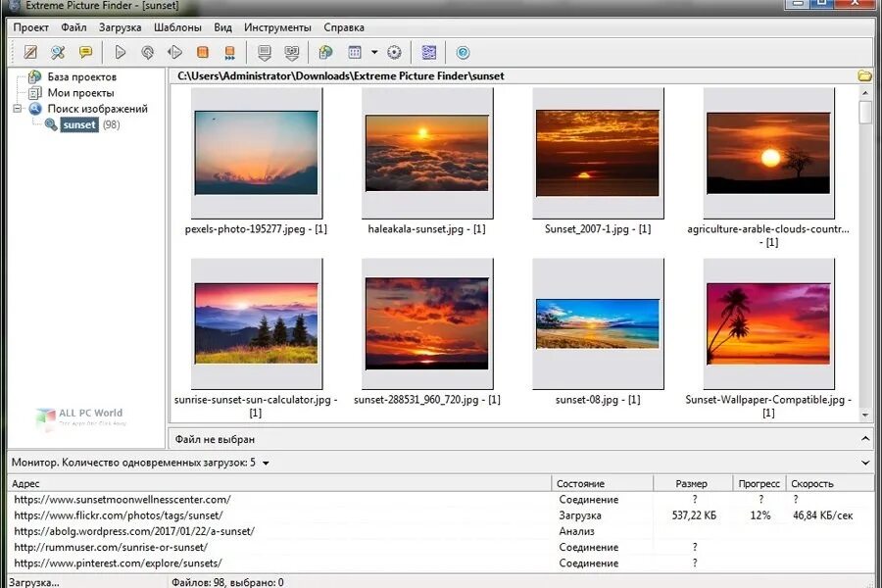Select Sunset_2007-1.jpg thumbnail
The height and width of the screenshot is (588, 882).
pos(598,153)
